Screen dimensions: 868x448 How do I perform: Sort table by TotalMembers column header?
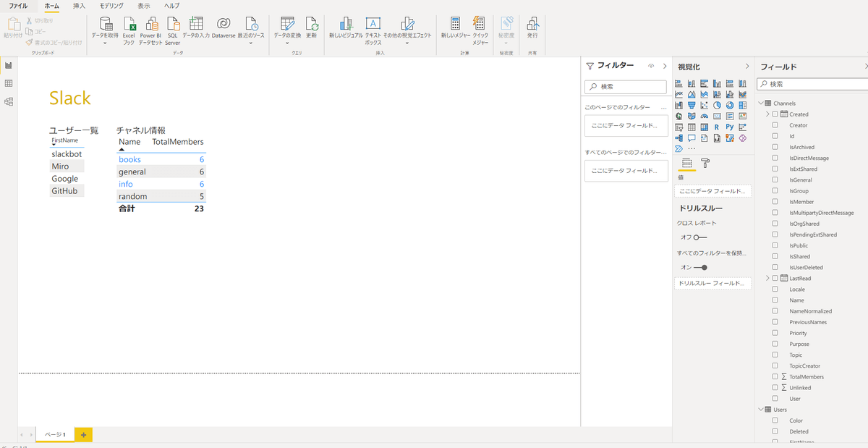[x=178, y=142]
